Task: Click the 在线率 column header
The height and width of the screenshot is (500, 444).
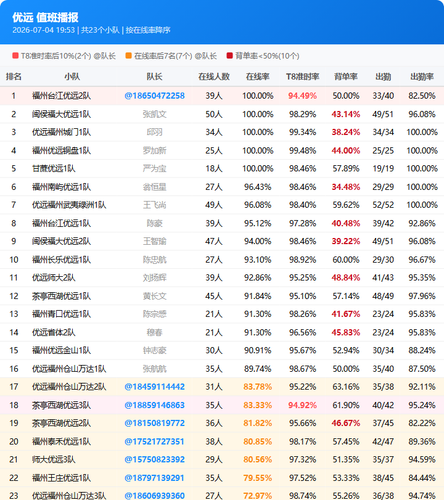Action: (x=258, y=77)
